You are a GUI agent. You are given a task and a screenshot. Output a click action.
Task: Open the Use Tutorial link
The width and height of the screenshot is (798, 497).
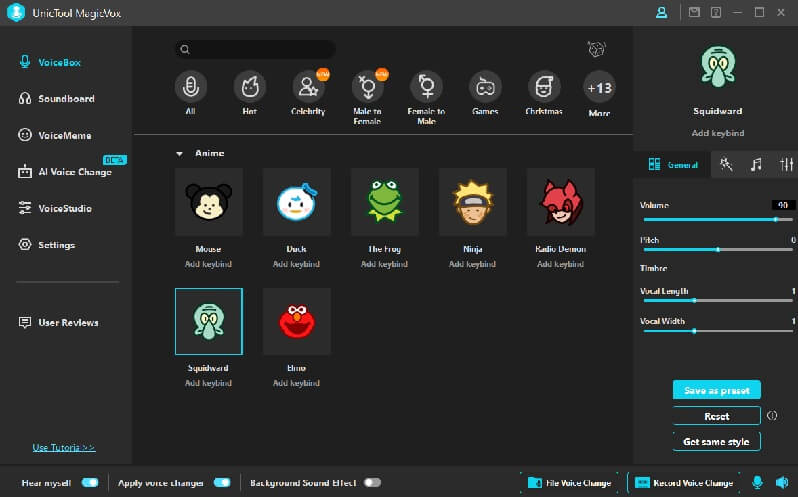coord(64,447)
